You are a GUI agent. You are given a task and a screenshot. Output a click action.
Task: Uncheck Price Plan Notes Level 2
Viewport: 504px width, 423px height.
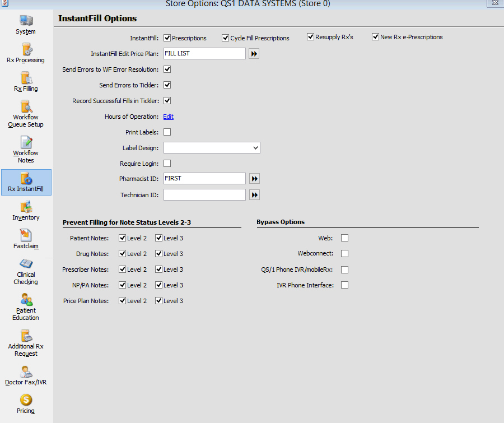pyautogui.click(x=122, y=300)
